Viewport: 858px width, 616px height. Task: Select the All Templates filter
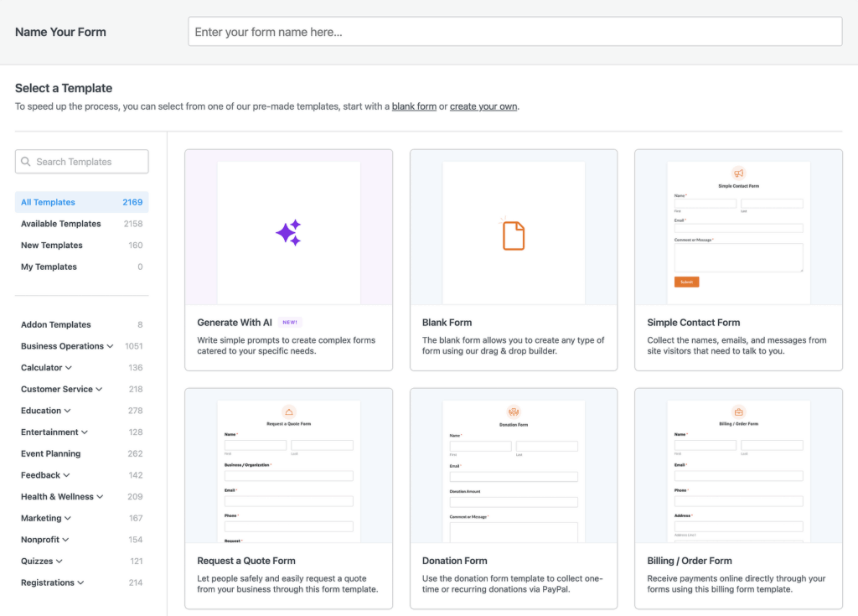pos(48,202)
